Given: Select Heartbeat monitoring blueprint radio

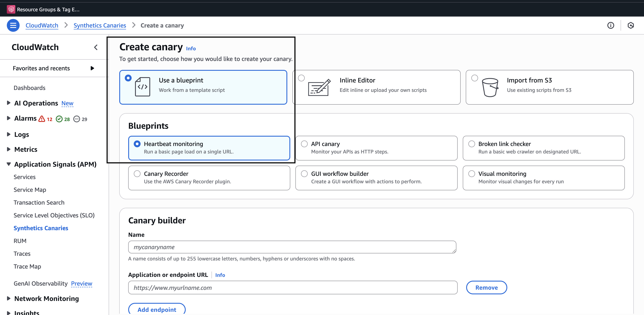Looking at the screenshot, I should [137, 144].
